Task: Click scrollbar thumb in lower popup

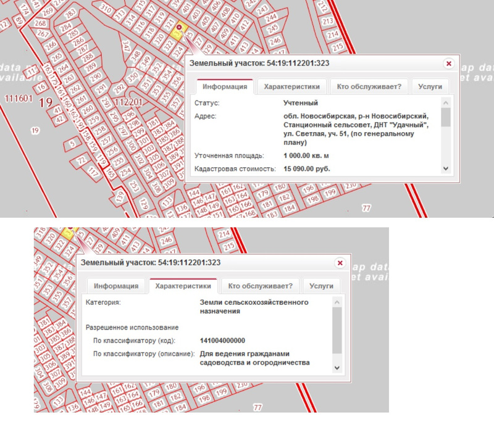Action: (337, 330)
